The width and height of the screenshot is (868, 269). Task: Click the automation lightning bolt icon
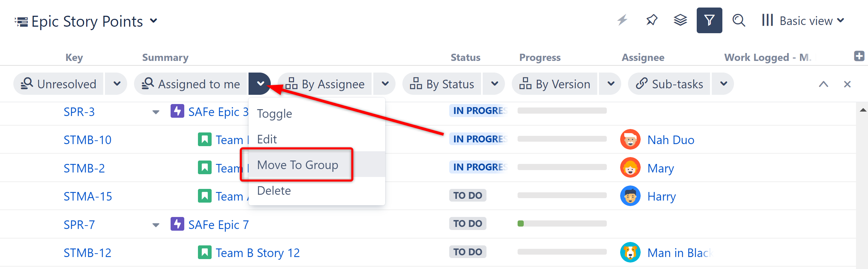(x=622, y=20)
